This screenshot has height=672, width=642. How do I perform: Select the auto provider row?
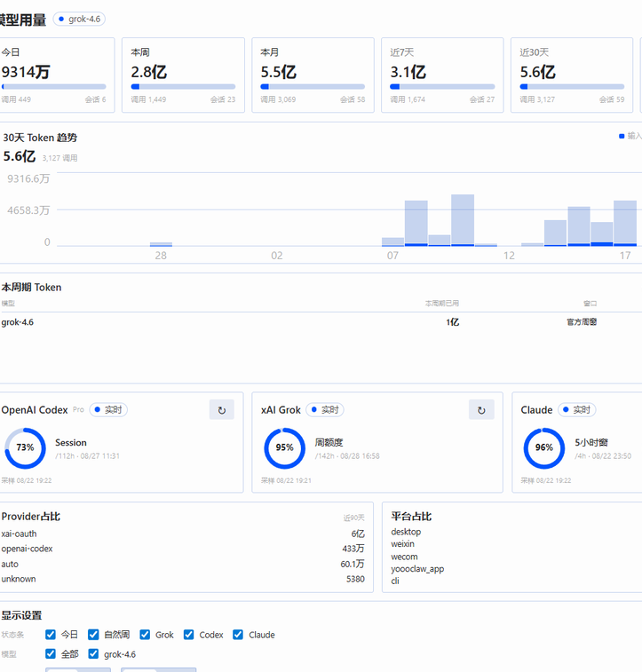tap(183, 564)
